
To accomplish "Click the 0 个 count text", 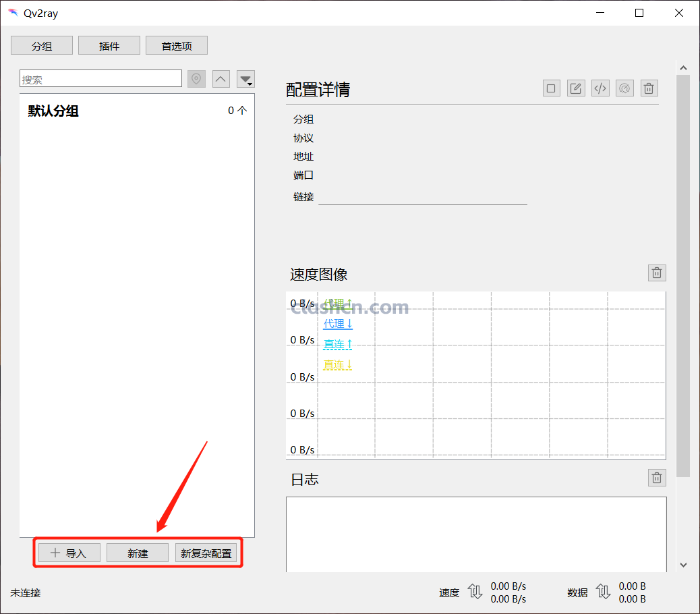I will point(237,110).
